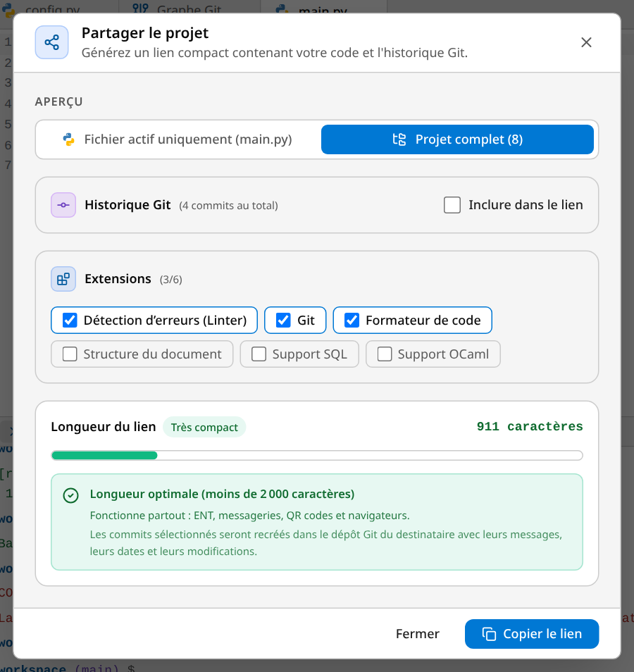Click the (3/6) extensions count
The width and height of the screenshot is (634, 672).
point(171,280)
